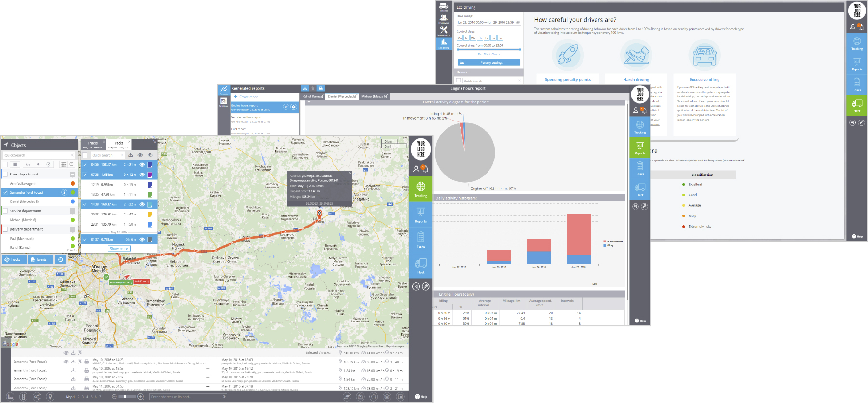
Task: Click Show more in Tracks panel
Action: click(119, 249)
